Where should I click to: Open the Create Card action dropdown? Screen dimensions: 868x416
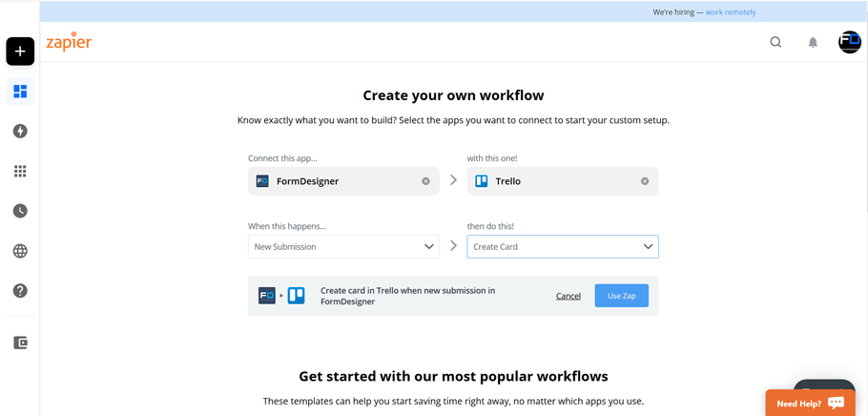click(x=563, y=246)
